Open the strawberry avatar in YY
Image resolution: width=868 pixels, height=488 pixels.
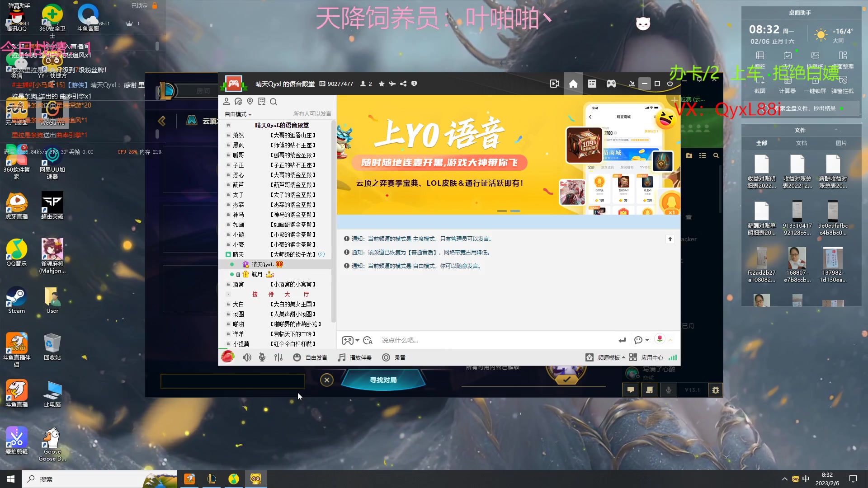point(228,357)
